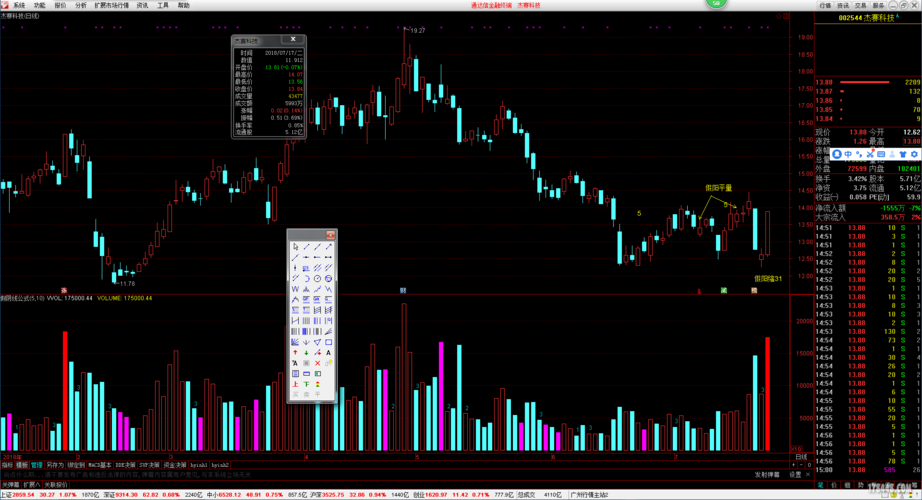This screenshot has height=500, width=922.
Task: Click the red X delete drawing tool
Action: 318,363
